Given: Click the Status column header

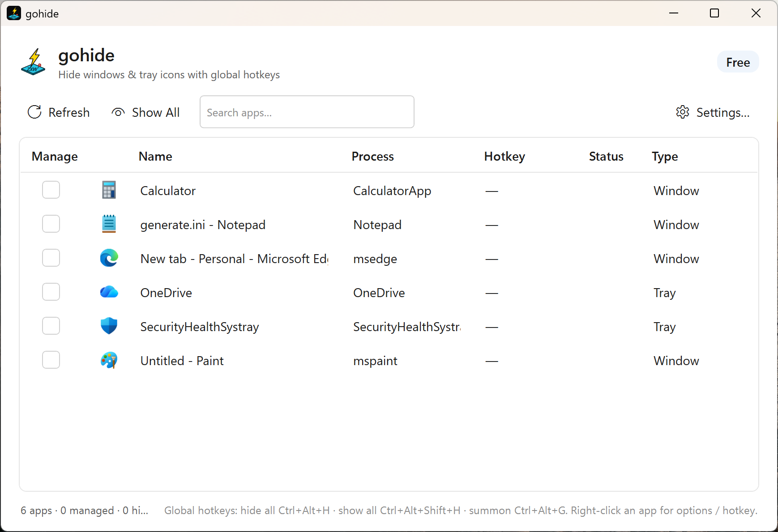Looking at the screenshot, I should (x=606, y=156).
